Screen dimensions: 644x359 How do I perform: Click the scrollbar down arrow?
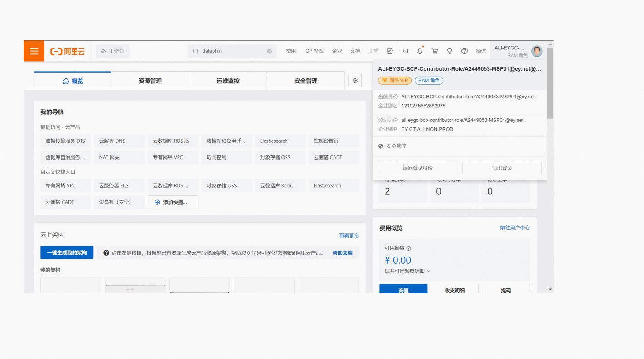pyautogui.click(x=550, y=289)
